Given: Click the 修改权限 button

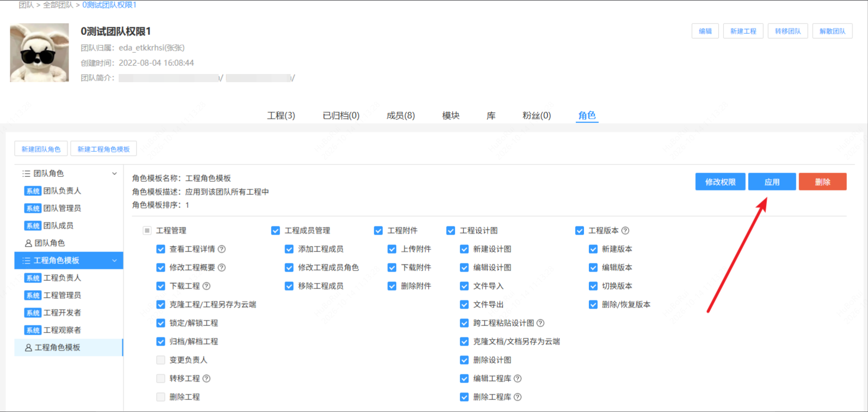Looking at the screenshot, I should (720, 182).
